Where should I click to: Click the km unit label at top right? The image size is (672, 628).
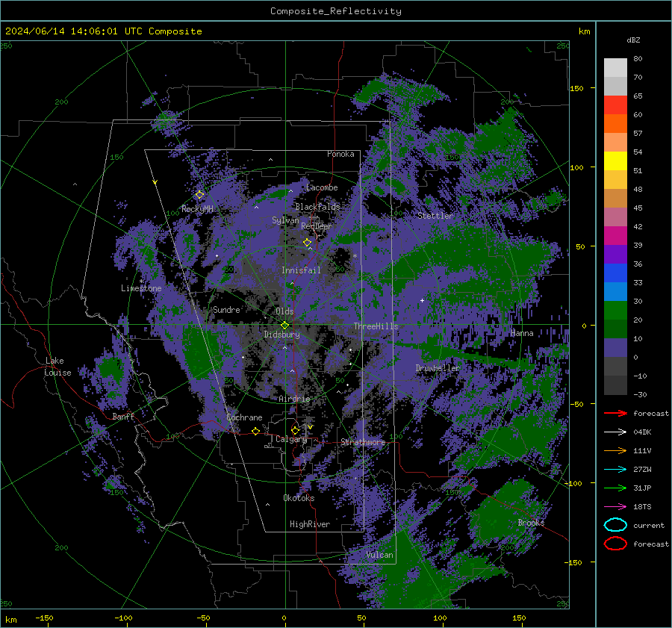tap(584, 31)
